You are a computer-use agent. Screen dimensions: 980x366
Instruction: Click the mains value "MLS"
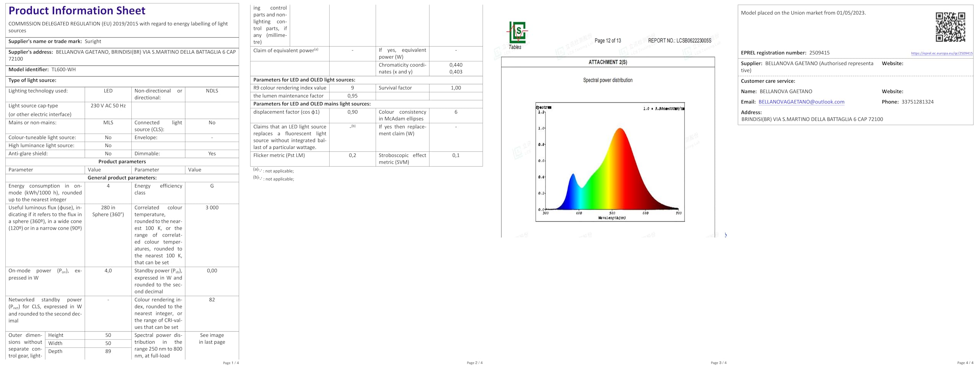pyautogui.click(x=108, y=123)
